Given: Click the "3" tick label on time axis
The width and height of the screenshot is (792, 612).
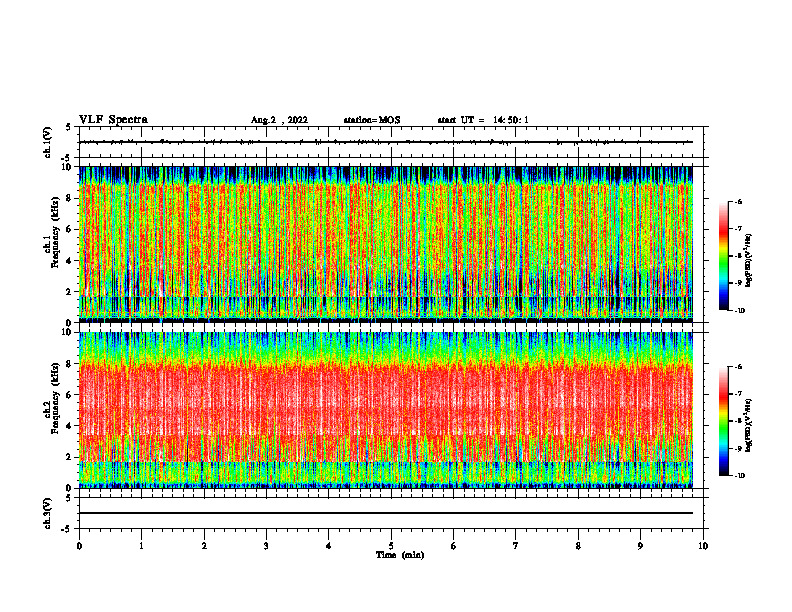Looking at the screenshot, I should [x=266, y=546].
